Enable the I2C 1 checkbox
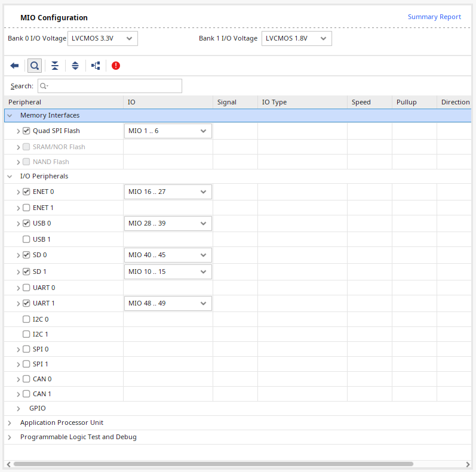The height and width of the screenshot is (472, 476). click(x=26, y=334)
